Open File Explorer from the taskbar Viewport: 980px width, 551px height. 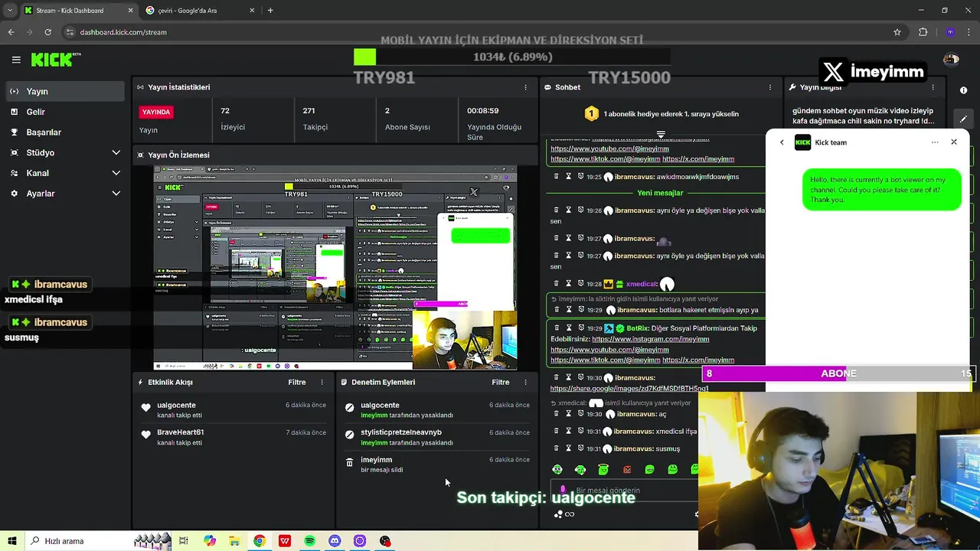tap(234, 541)
